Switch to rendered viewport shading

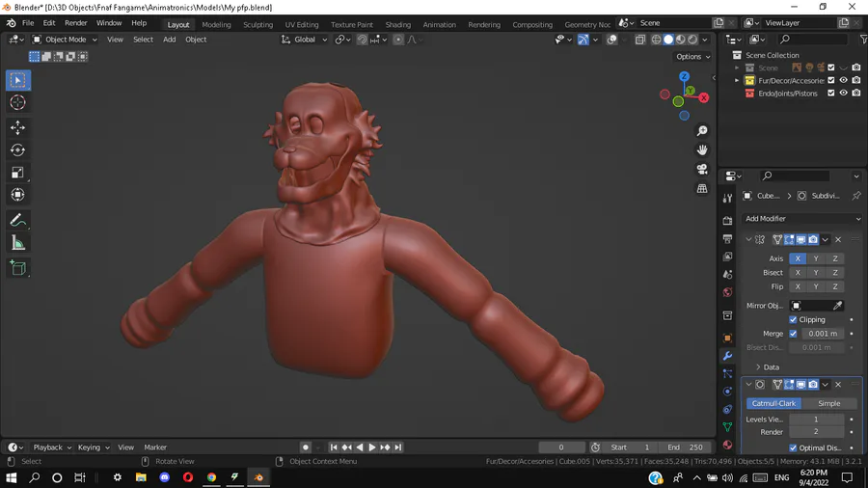click(x=692, y=40)
